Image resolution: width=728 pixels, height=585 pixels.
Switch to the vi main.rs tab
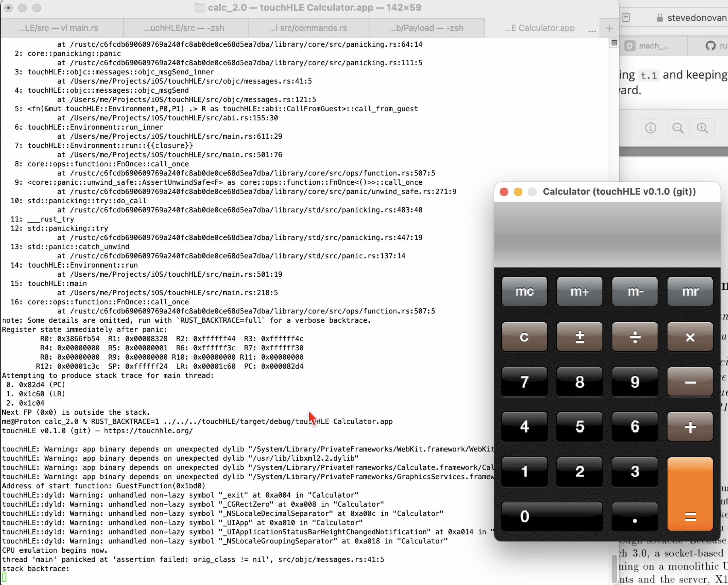pos(58,28)
